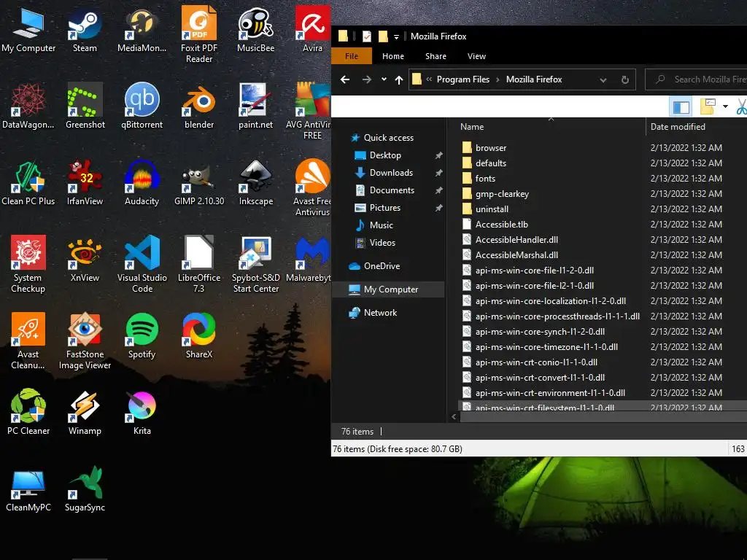Select the gmp-clearkey folder
Screen dimensions: 747x560
pos(502,194)
